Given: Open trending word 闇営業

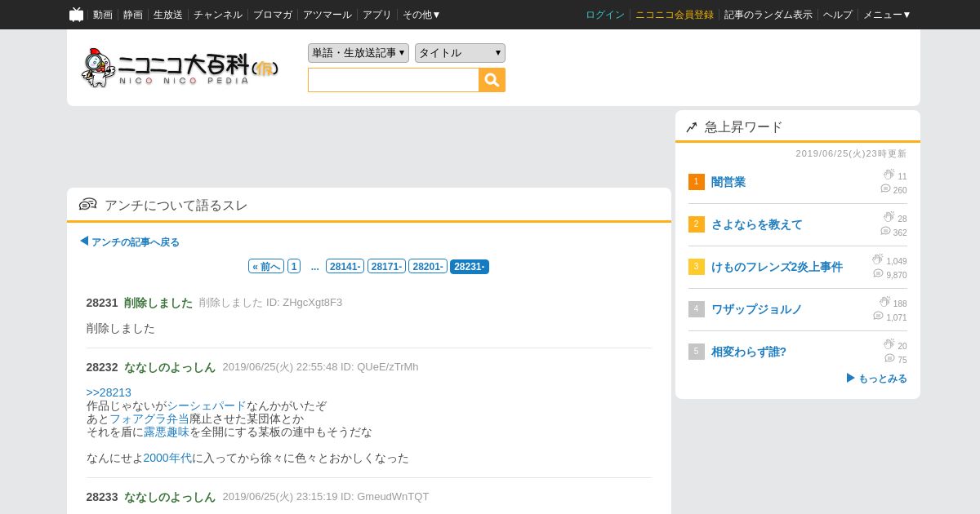Looking at the screenshot, I should click(x=728, y=182).
